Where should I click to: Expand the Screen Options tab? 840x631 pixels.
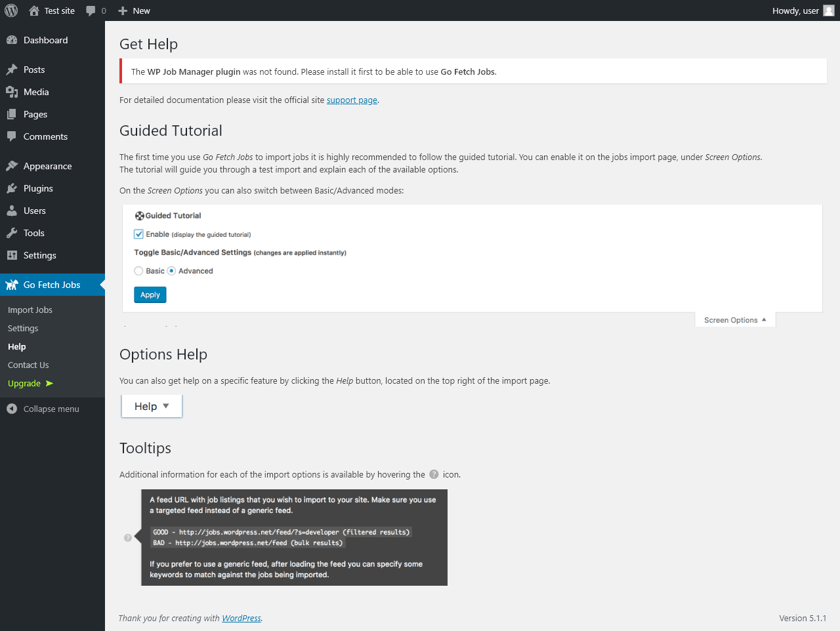735,320
